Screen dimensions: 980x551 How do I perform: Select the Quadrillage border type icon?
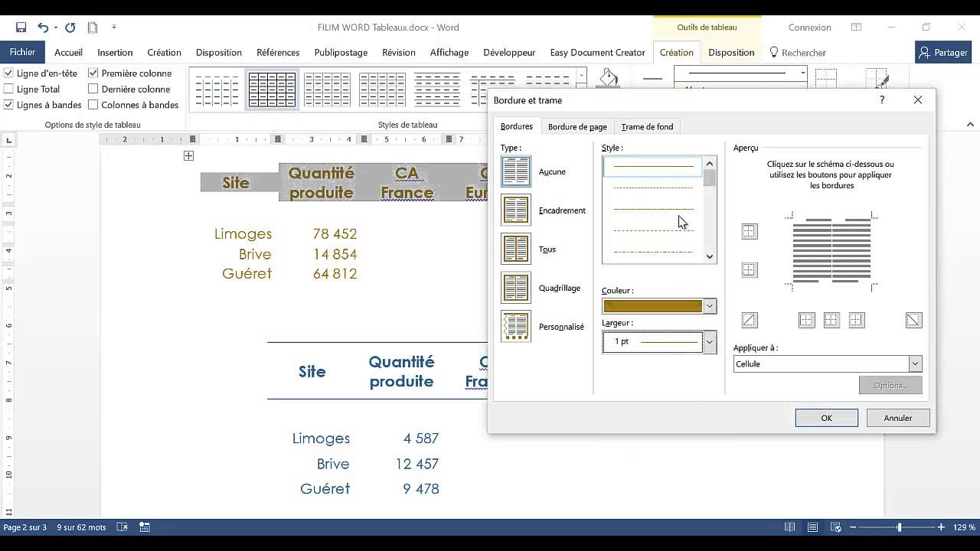click(515, 288)
